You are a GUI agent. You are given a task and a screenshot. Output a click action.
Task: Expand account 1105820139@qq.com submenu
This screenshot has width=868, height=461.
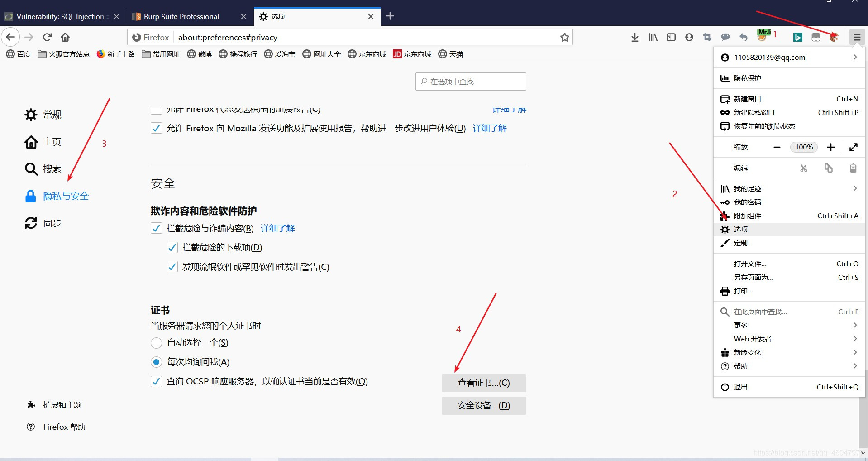789,57
